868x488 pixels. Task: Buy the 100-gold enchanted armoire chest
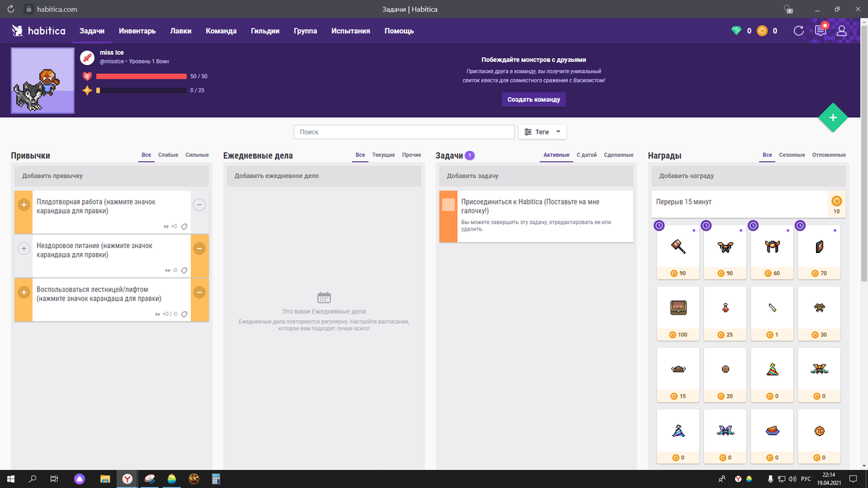click(679, 314)
